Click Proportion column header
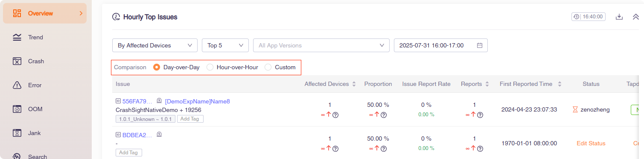 378,84
